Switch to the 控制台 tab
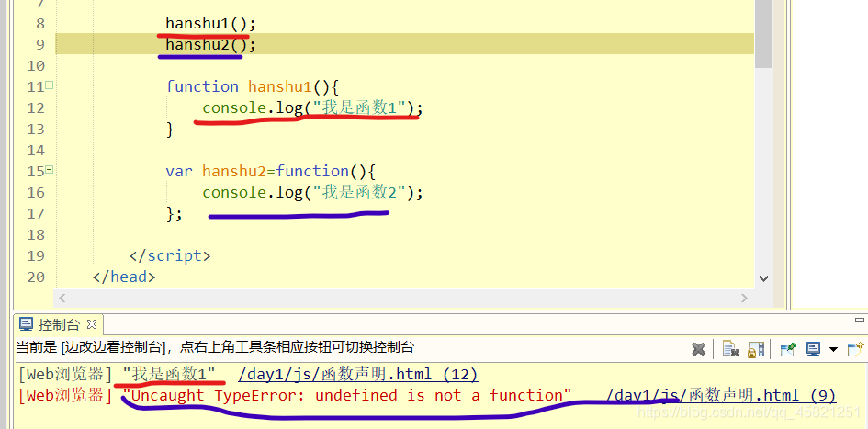868x429 pixels. (58, 324)
